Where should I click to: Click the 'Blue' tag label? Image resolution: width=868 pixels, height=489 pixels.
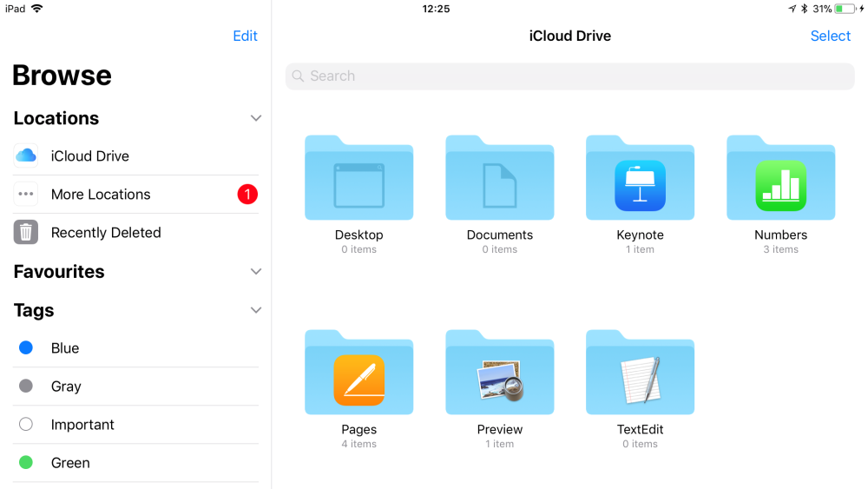(x=65, y=347)
